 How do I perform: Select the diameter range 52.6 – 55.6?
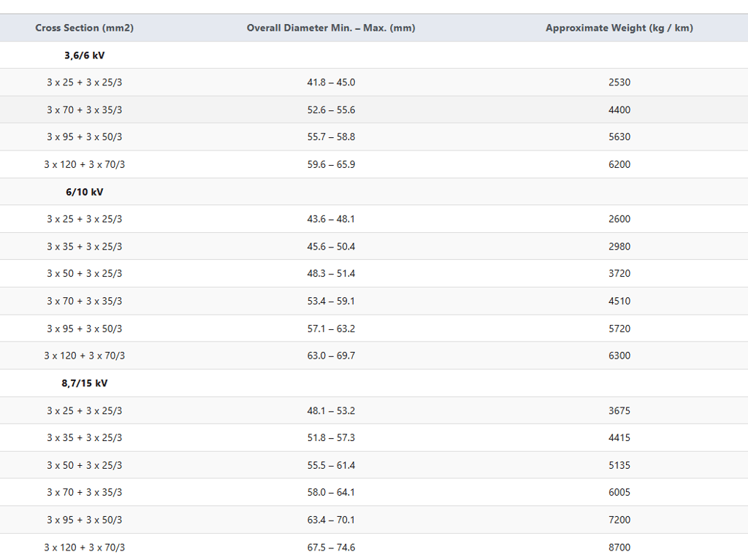coord(331,110)
